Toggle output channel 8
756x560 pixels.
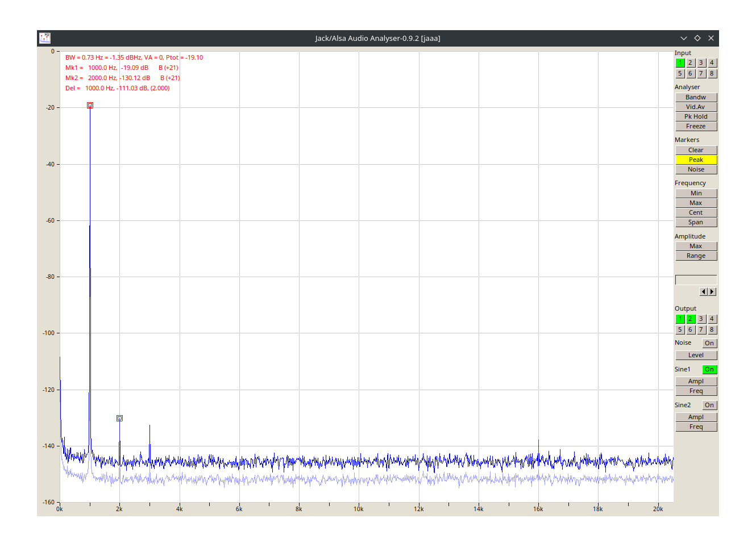point(712,330)
